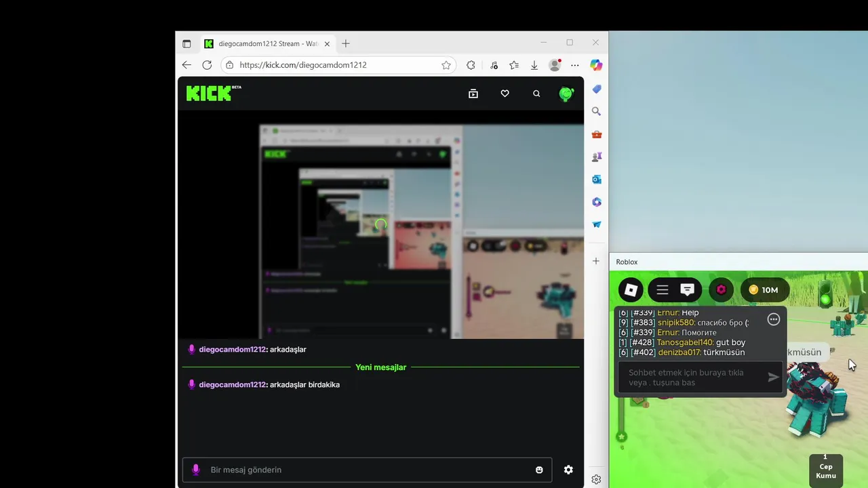
Task: Refresh the Kick page
Action: click(x=207, y=65)
